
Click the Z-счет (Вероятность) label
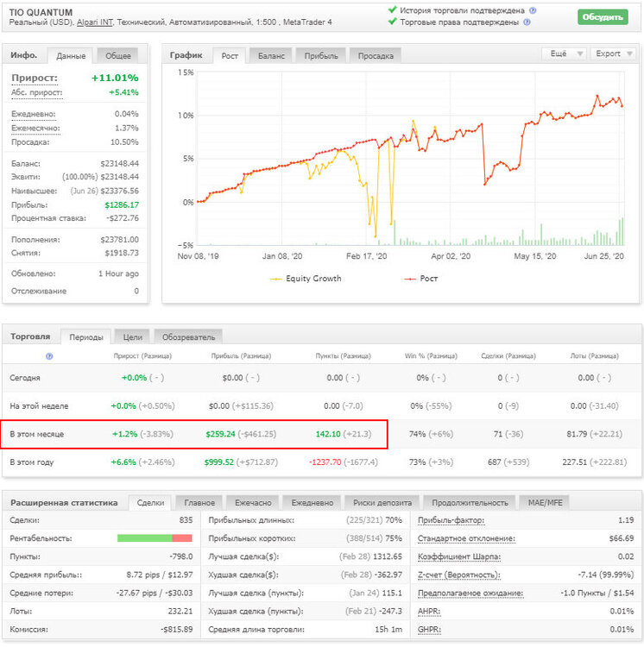pos(459,575)
